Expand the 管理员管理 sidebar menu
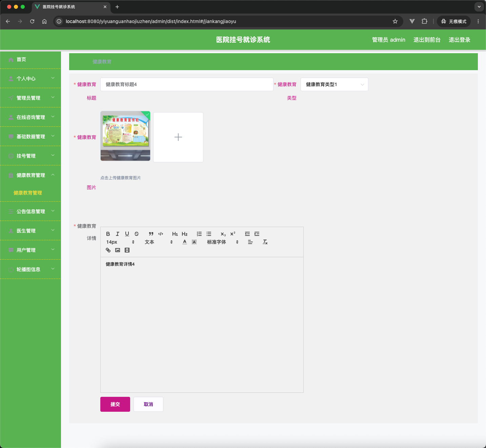Viewport: 486px width, 448px height. [31, 98]
